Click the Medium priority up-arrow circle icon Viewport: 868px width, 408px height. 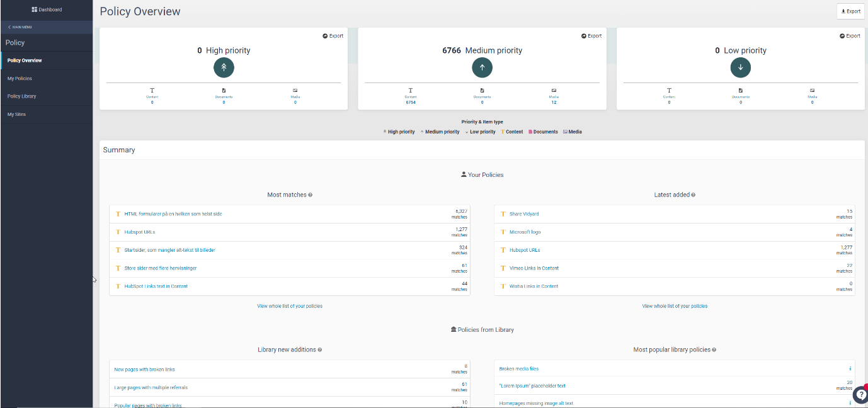tap(482, 67)
